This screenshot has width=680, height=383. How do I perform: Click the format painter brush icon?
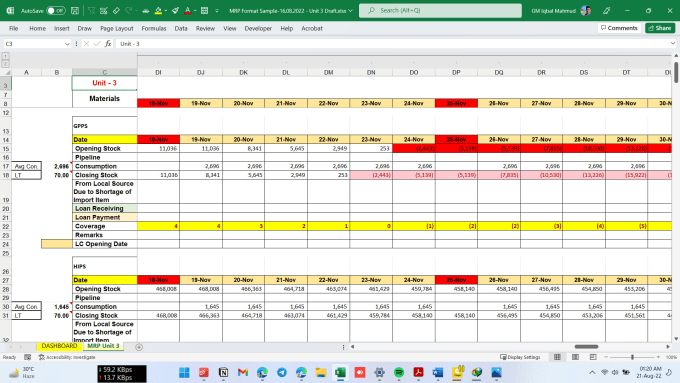[175, 10]
